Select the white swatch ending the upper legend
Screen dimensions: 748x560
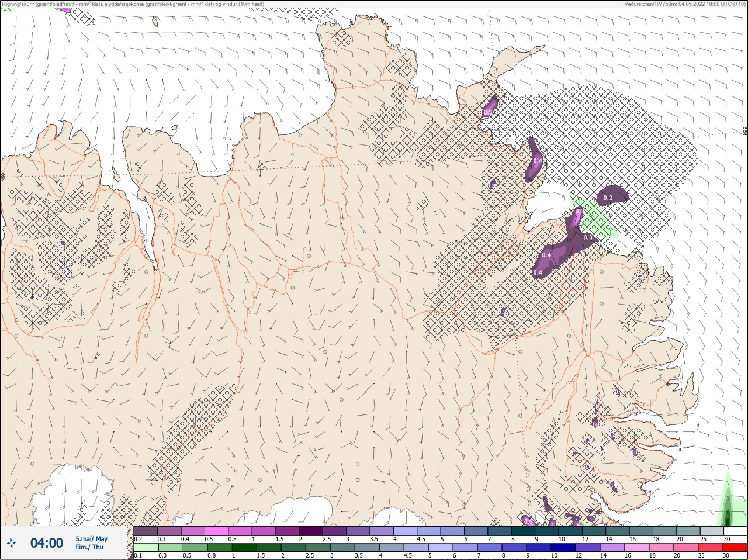(735, 531)
